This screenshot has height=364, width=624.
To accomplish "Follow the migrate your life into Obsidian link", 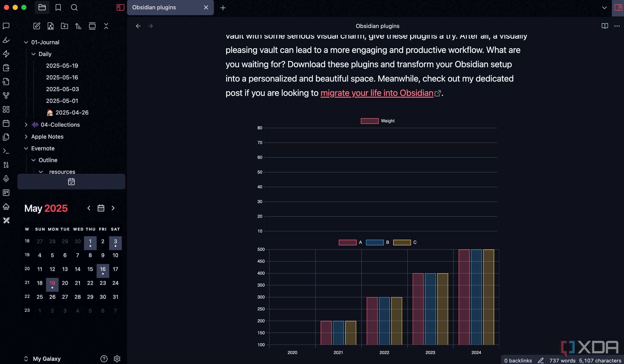I will click(x=376, y=93).
